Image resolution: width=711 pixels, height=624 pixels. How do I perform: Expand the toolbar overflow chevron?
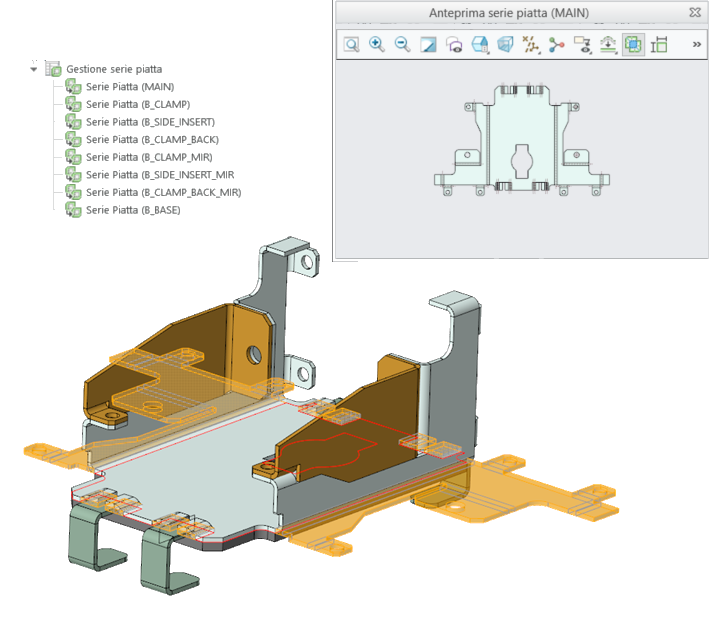(x=696, y=44)
